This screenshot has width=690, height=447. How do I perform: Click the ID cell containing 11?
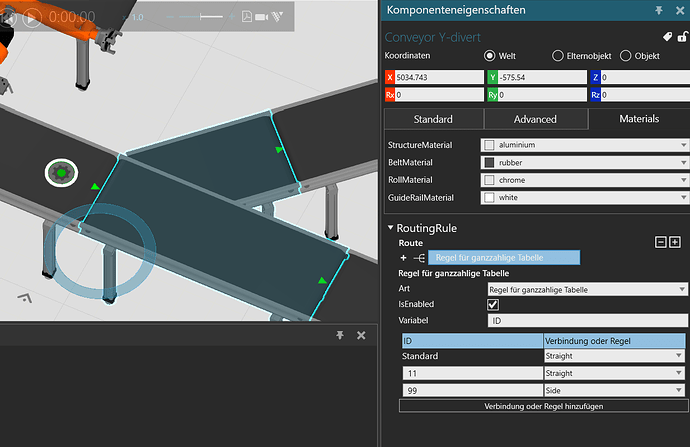(473, 373)
